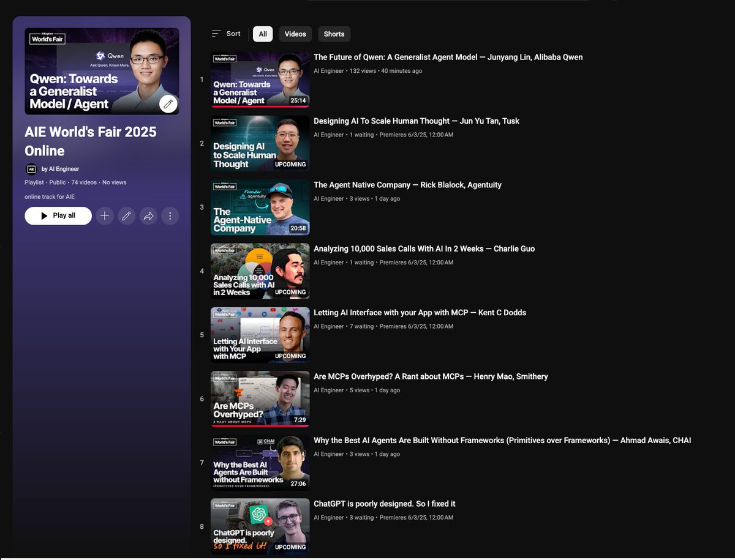Click the 7:29 duration badge

[300, 420]
